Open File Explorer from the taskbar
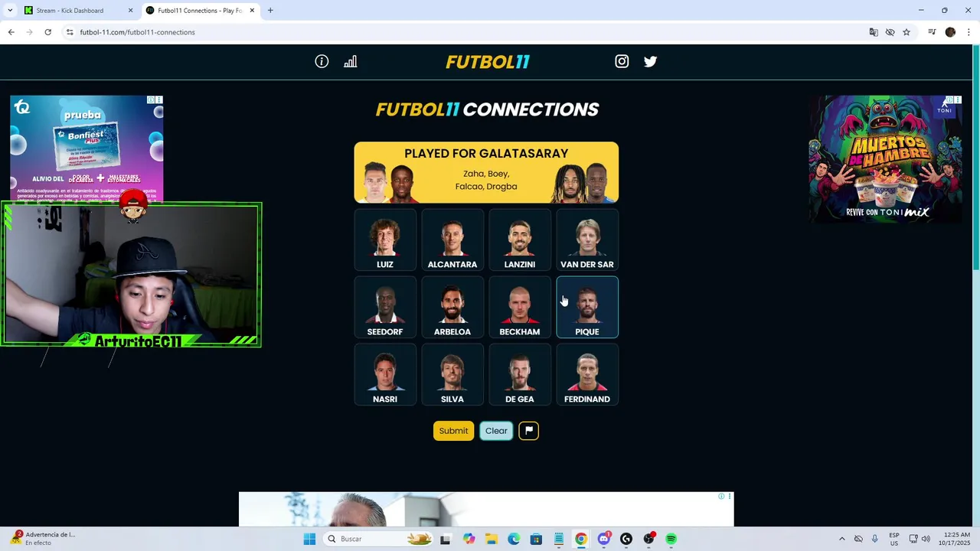Image resolution: width=980 pixels, height=551 pixels. coord(491,539)
